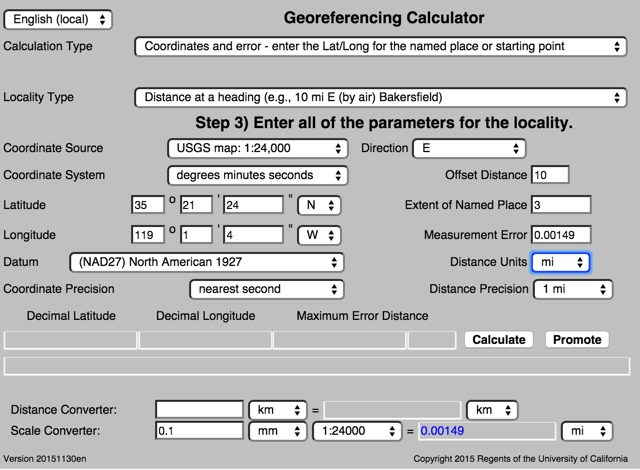Click the Latitude degrees field
This screenshot has width=640, height=470.
point(147,205)
